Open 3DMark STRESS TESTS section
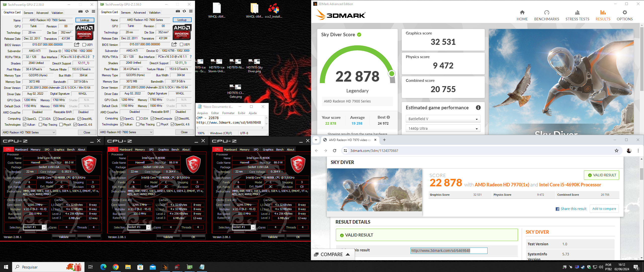644x272 pixels. tap(577, 15)
